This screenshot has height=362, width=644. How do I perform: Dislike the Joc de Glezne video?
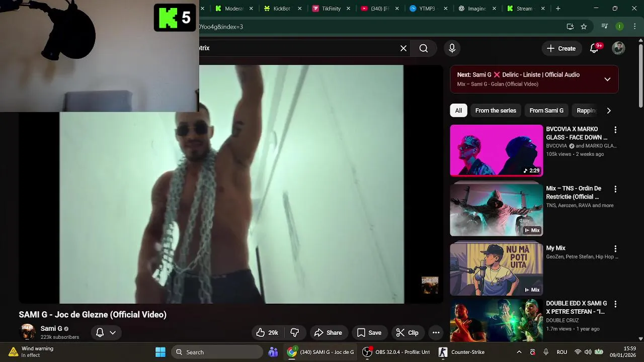coord(295,332)
